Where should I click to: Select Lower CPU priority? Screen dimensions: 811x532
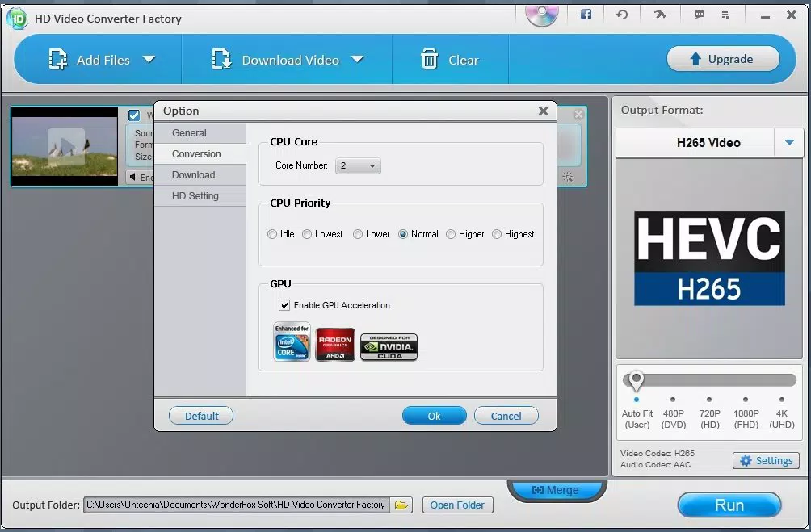357,234
